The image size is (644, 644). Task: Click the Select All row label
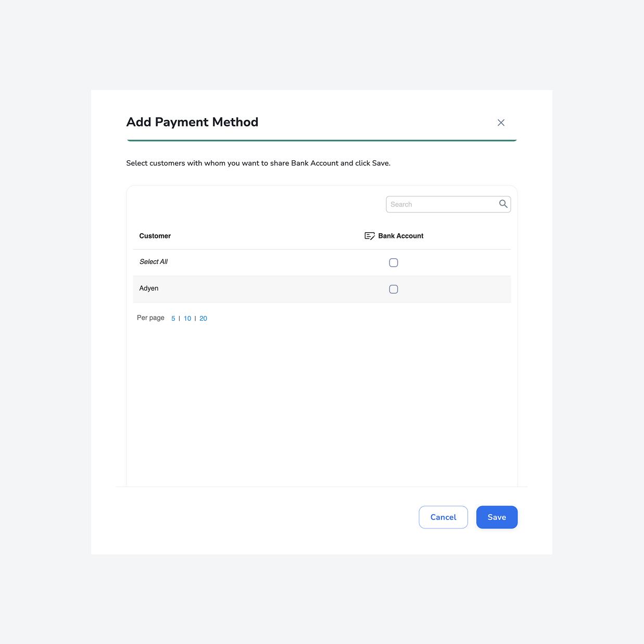click(x=153, y=262)
